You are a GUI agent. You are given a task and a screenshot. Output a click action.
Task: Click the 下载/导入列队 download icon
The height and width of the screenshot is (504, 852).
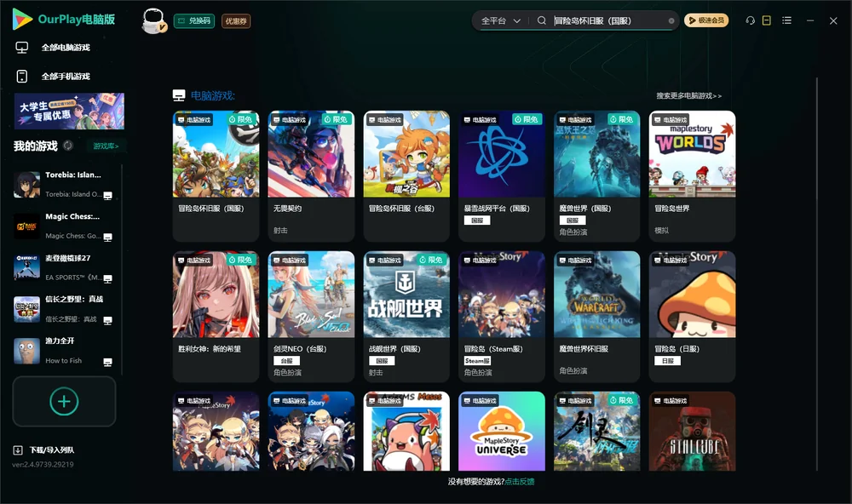18,450
